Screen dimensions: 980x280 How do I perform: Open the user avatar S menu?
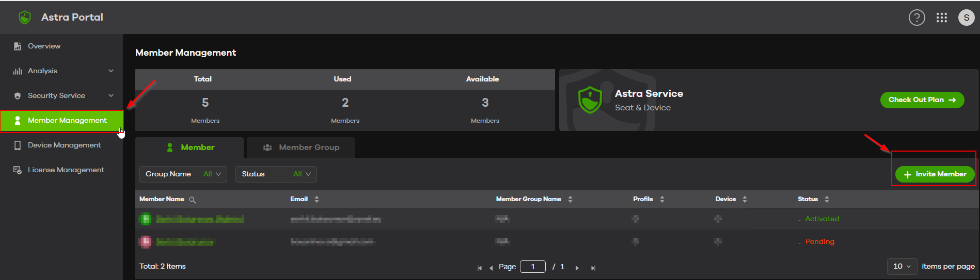[x=966, y=18]
